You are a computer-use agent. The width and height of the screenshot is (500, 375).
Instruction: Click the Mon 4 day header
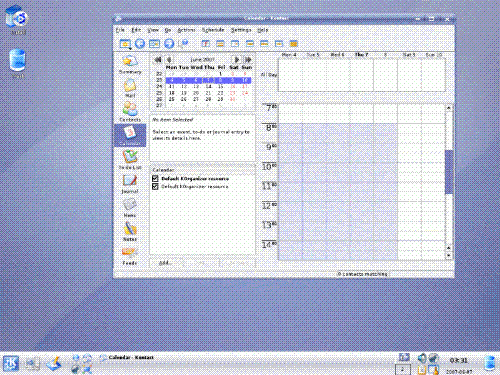point(289,55)
